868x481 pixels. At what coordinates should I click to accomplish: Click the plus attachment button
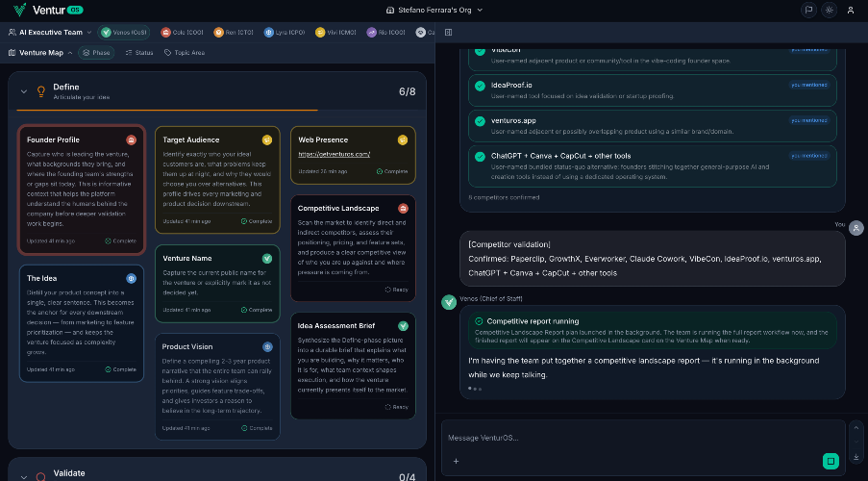[456, 461]
